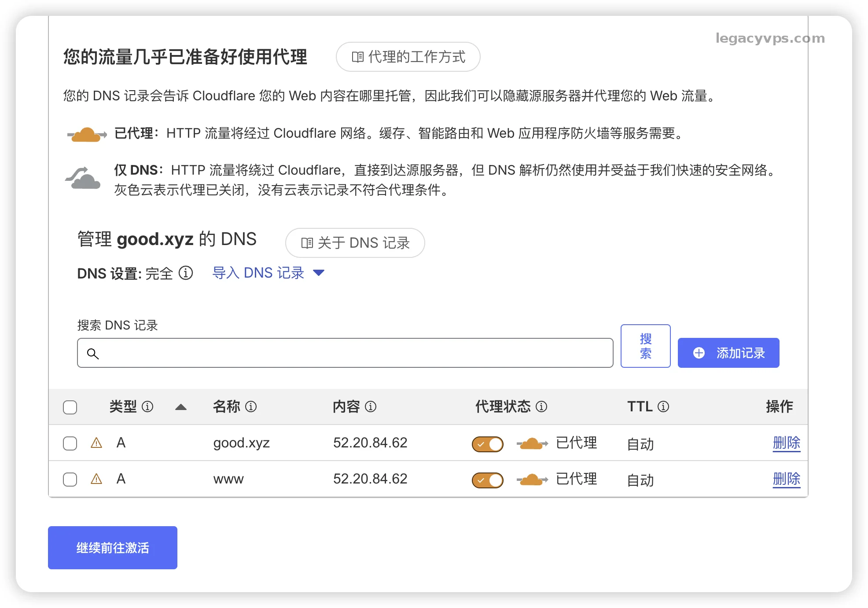Click sort arrow next to 类型 column
868x608 pixels.
click(x=181, y=407)
